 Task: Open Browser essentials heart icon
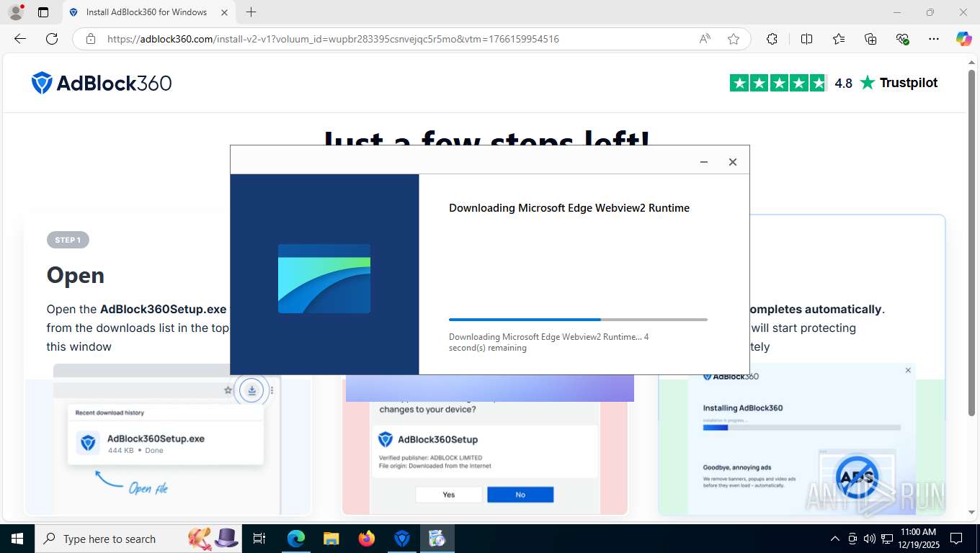[x=902, y=39]
